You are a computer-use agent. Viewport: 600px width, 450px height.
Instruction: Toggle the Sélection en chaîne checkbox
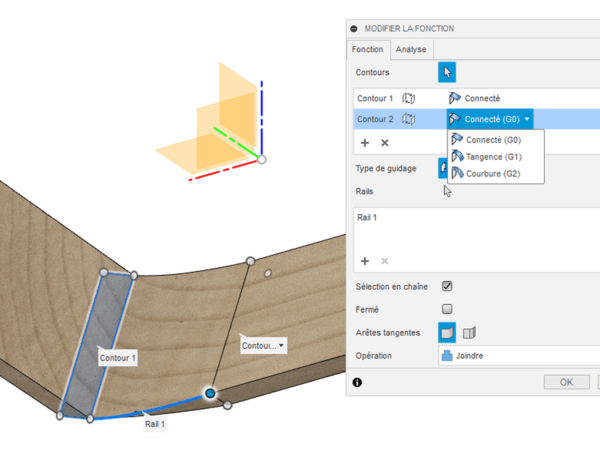447,286
